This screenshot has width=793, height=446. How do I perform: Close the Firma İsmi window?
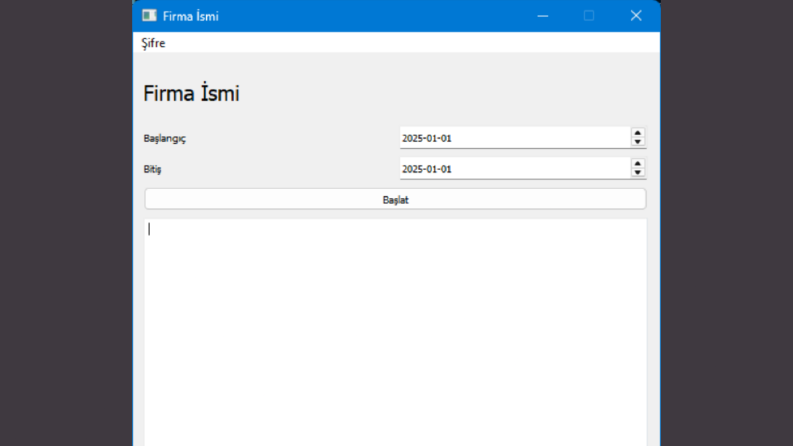636,16
